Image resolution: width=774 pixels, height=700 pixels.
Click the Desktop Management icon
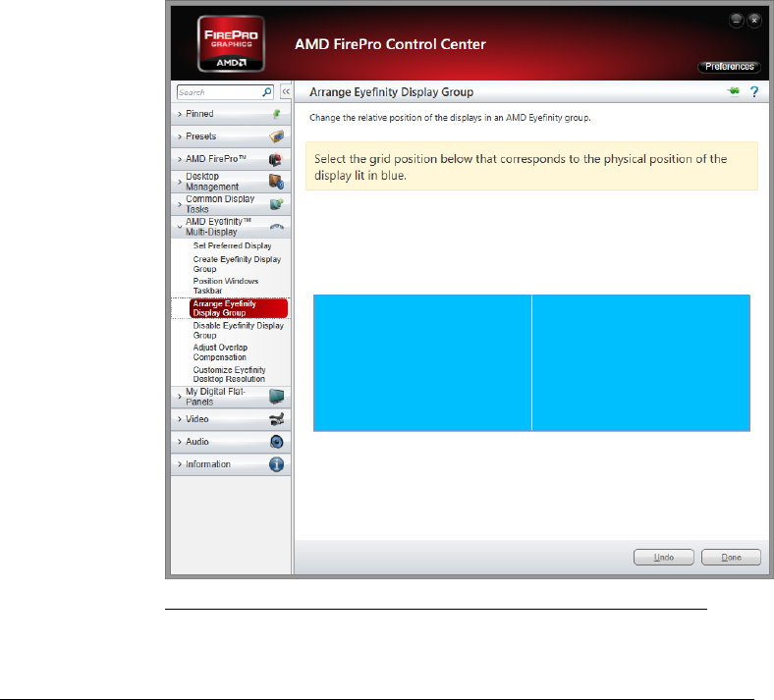276,182
